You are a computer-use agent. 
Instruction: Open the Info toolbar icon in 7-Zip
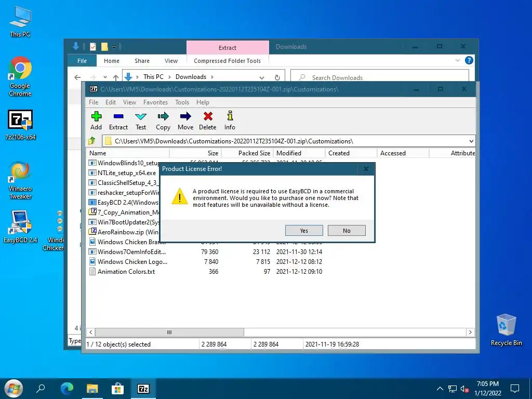click(230, 121)
